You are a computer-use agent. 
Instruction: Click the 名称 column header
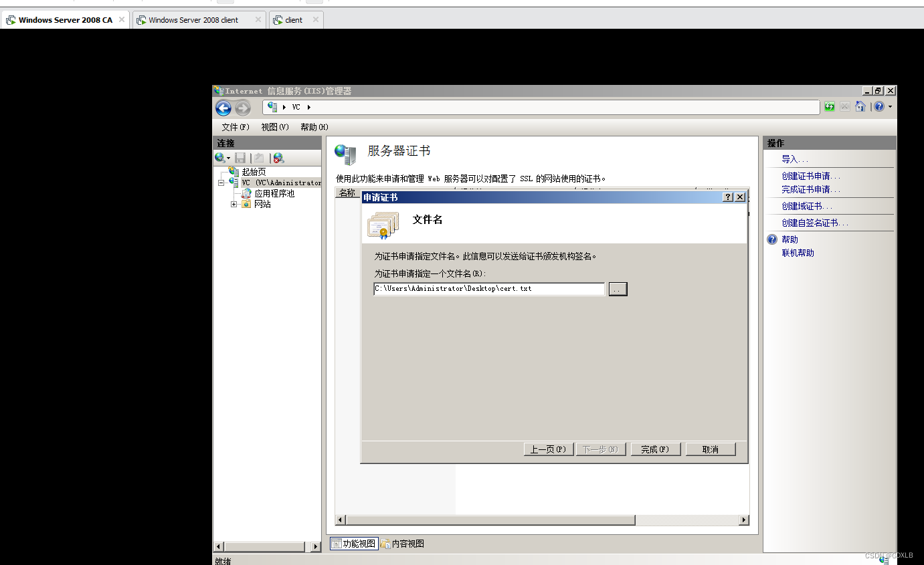point(347,193)
